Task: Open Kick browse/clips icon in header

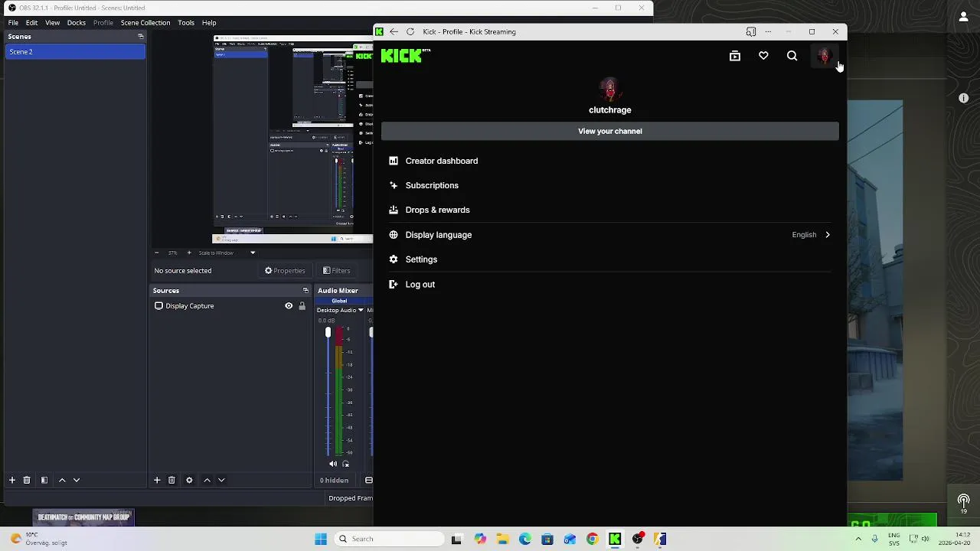Action: (735, 56)
